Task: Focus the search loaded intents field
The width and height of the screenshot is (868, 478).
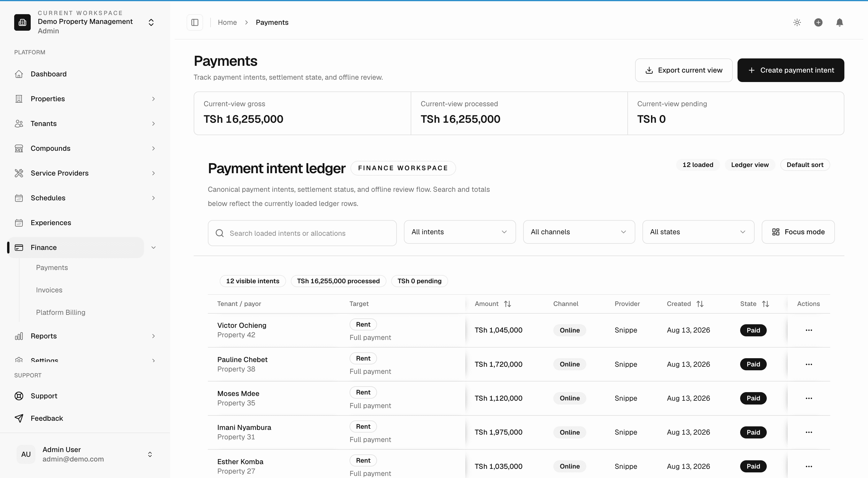Action: (302, 233)
